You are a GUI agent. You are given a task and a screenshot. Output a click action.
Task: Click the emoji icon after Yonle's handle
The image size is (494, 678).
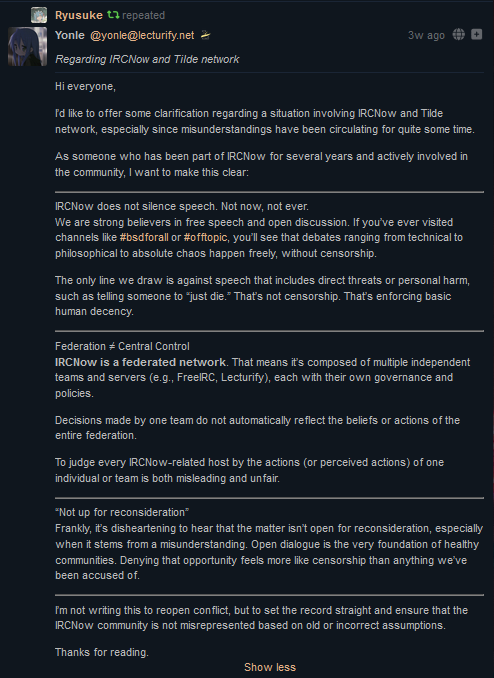(205, 35)
